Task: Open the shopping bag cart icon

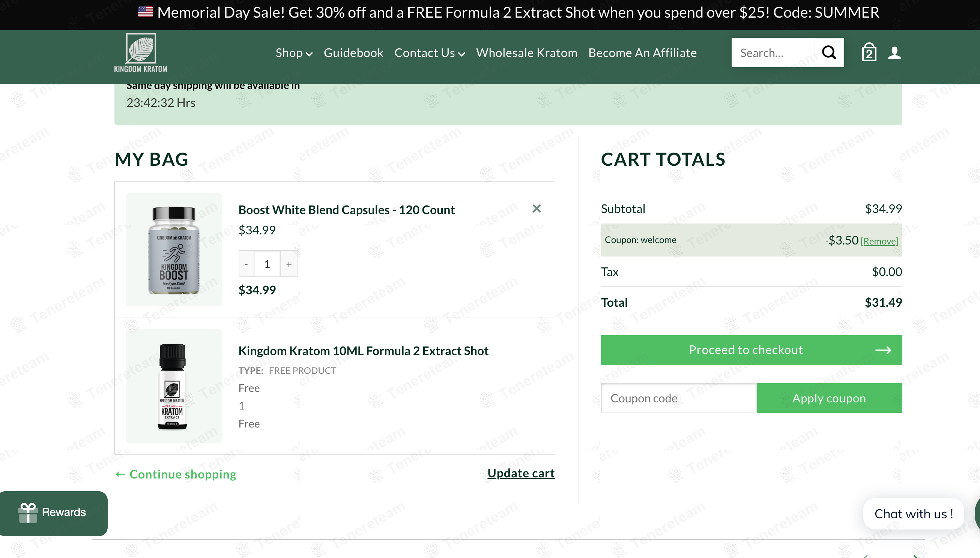Action: pos(869,52)
